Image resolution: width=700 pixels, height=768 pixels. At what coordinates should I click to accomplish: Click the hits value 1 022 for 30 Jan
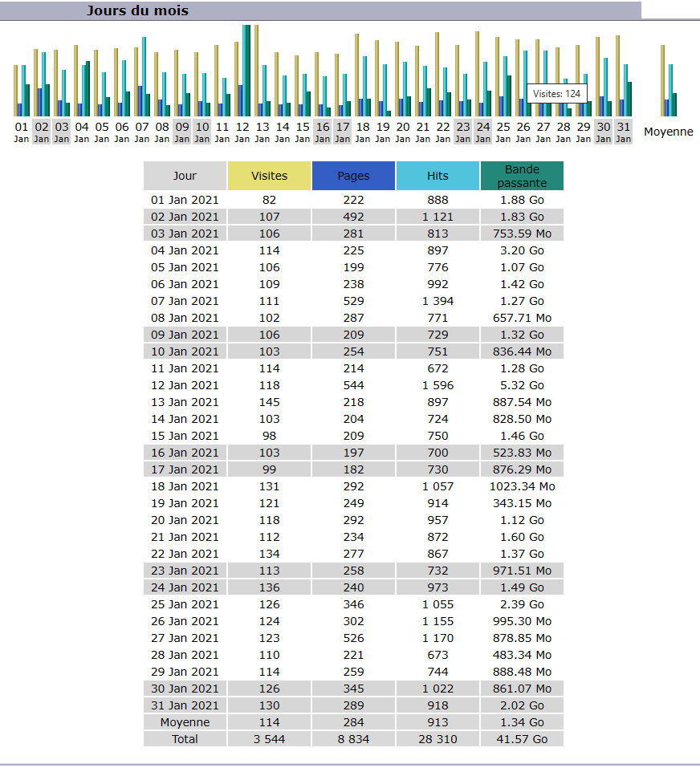pyautogui.click(x=437, y=689)
